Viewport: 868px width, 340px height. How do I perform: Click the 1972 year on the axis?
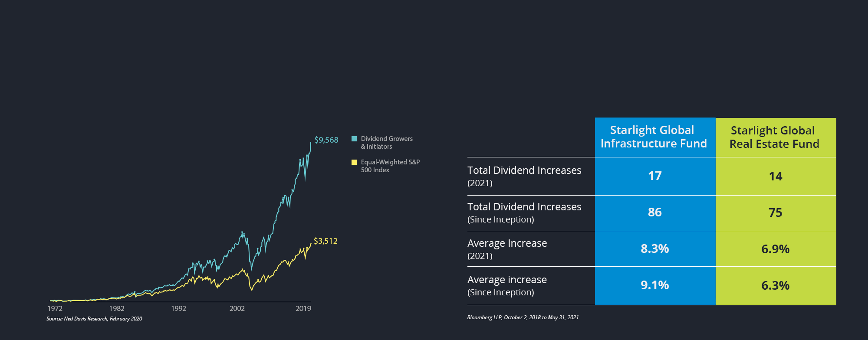[x=55, y=308]
